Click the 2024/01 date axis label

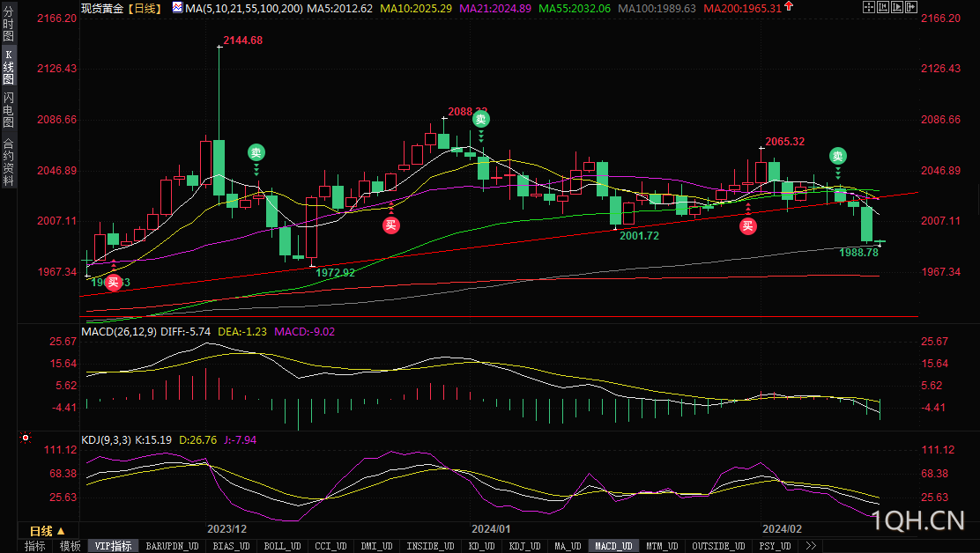491,528
